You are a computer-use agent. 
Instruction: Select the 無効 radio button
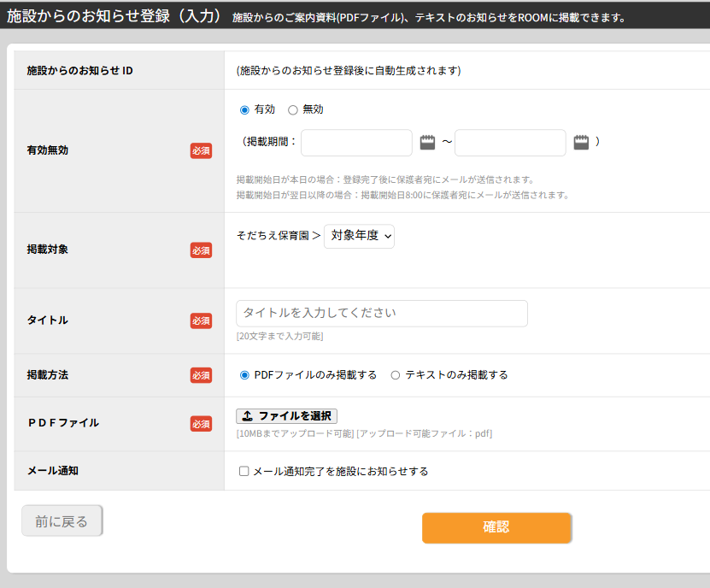293,110
